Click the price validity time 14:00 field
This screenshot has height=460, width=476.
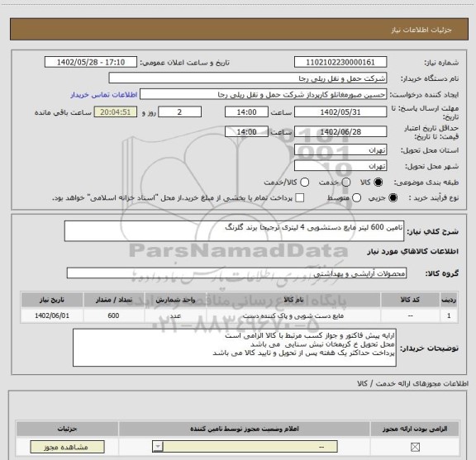pyautogui.click(x=246, y=131)
